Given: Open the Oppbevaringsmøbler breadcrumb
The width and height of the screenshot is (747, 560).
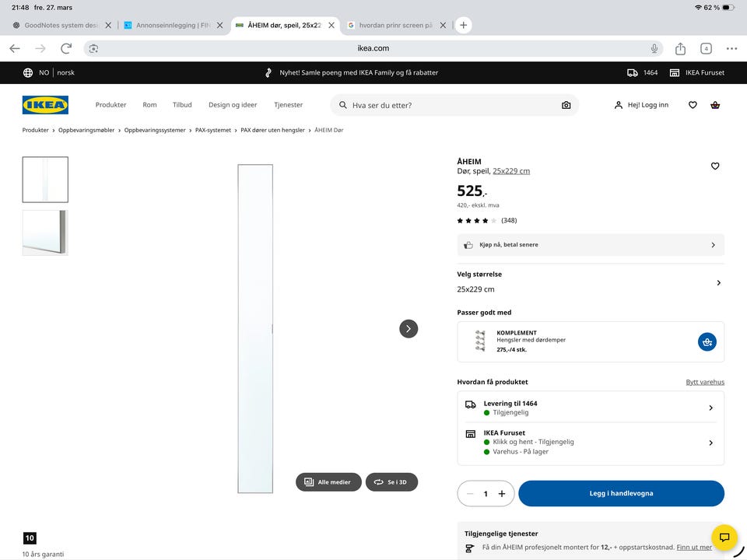Looking at the screenshot, I should [86, 130].
